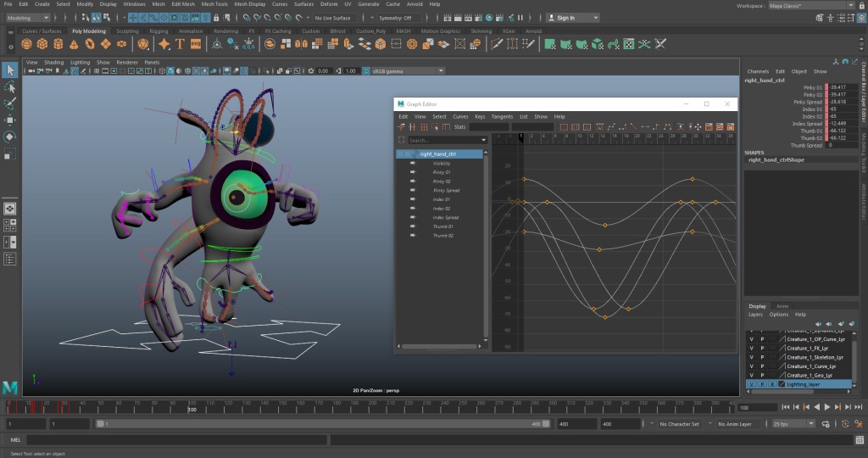
Task: Click the SVG import shelf icon
Action: tap(195, 44)
